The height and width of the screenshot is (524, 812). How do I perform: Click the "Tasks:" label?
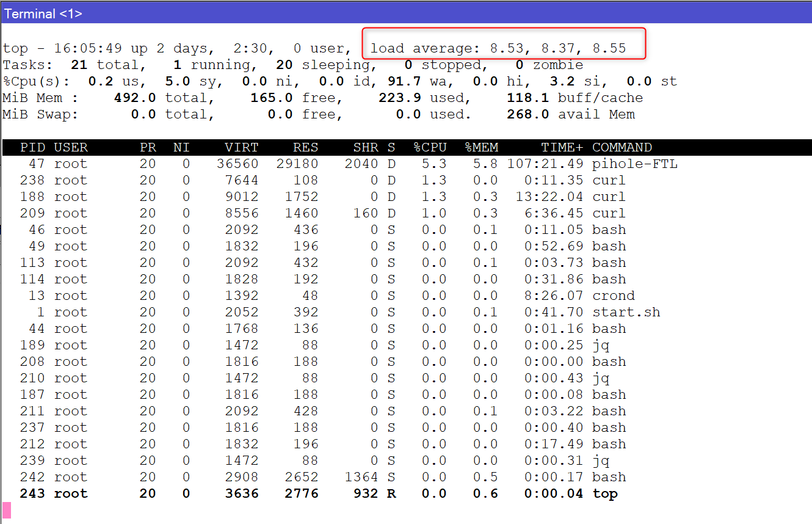[x=27, y=65]
